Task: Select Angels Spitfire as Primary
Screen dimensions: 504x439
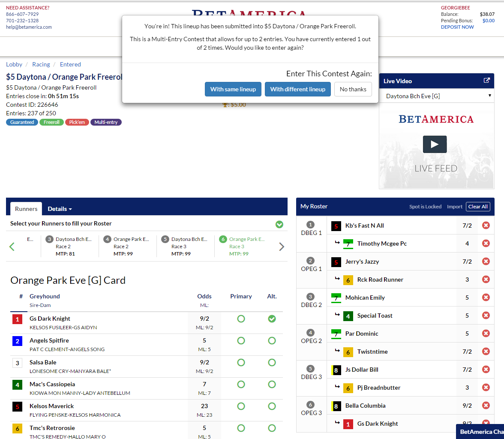Action: click(x=241, y=340)
